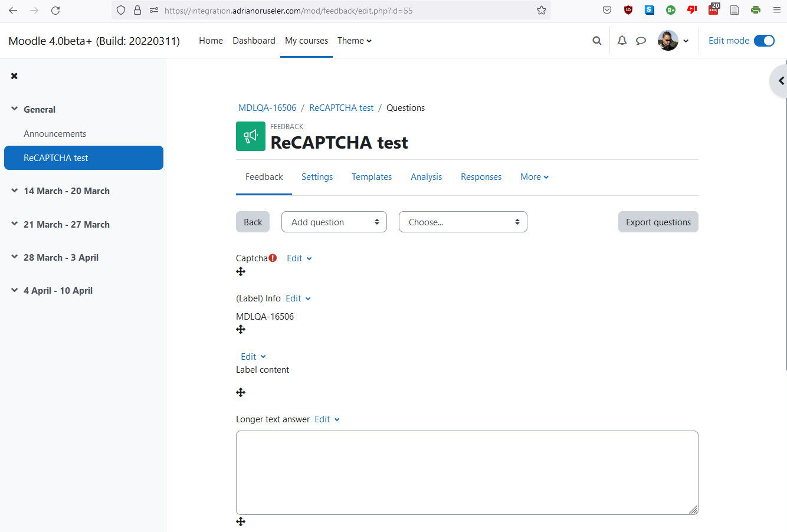Select ReCAPTCHA test in the course index

tap(84, 157)
